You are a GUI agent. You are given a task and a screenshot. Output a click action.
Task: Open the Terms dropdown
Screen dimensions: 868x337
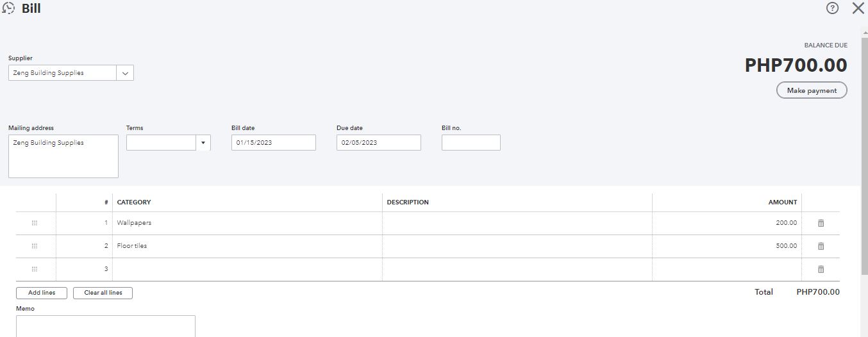(203, 143)
